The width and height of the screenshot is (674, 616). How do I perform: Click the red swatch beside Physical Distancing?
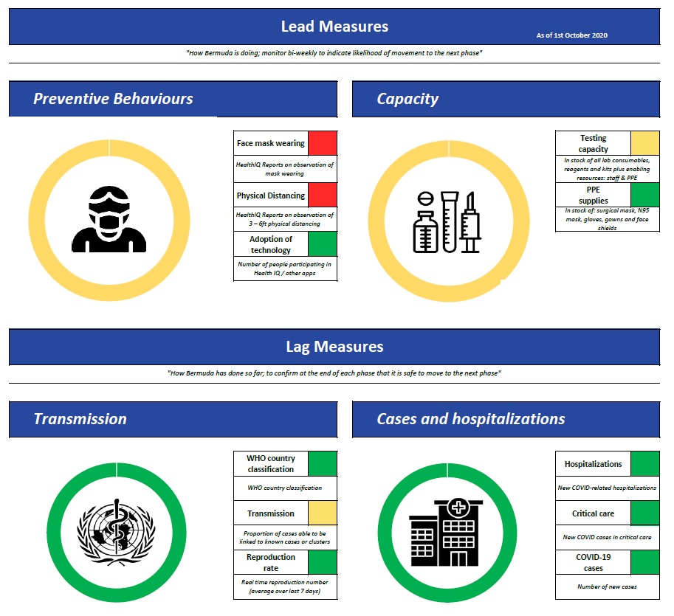pos(323,195)
